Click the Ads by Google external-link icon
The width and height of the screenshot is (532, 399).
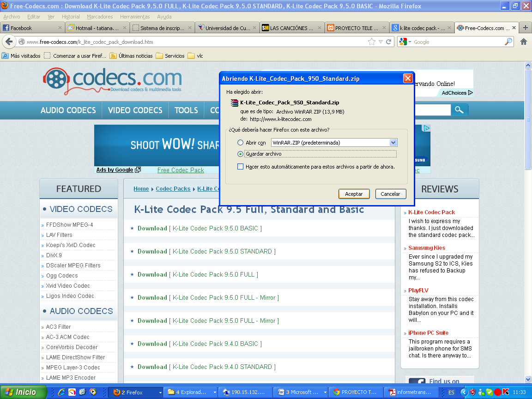tap(138, 169)
